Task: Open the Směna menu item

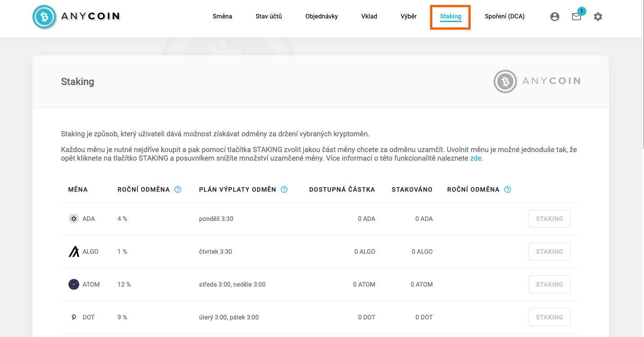Action: pyautogui.click(x=222, y=16)
